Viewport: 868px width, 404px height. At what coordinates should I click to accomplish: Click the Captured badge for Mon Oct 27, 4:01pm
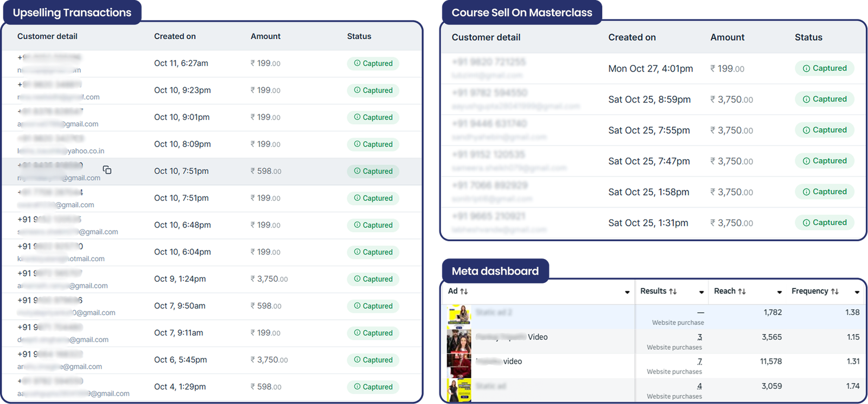click(x=825, y=68)
